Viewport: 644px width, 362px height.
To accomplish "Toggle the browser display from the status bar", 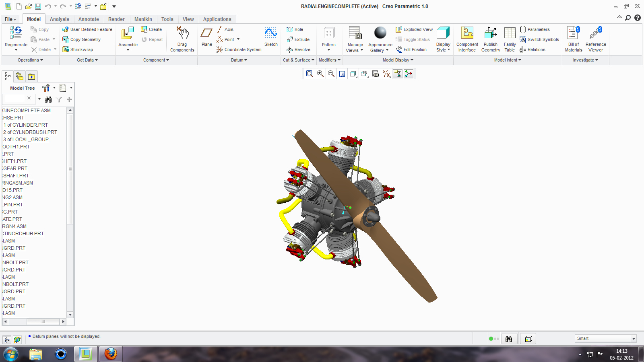I will [x=17, y=339].
